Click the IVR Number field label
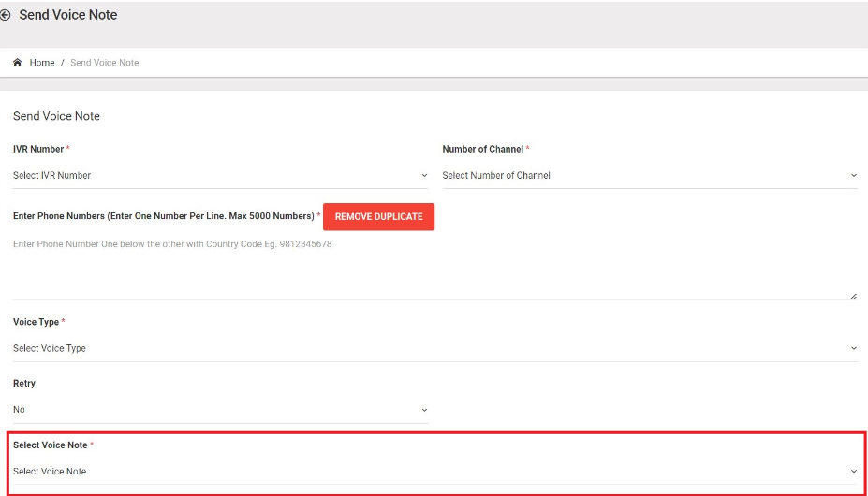Viewport: 868px width, 496px height. [x=38, y=149]
